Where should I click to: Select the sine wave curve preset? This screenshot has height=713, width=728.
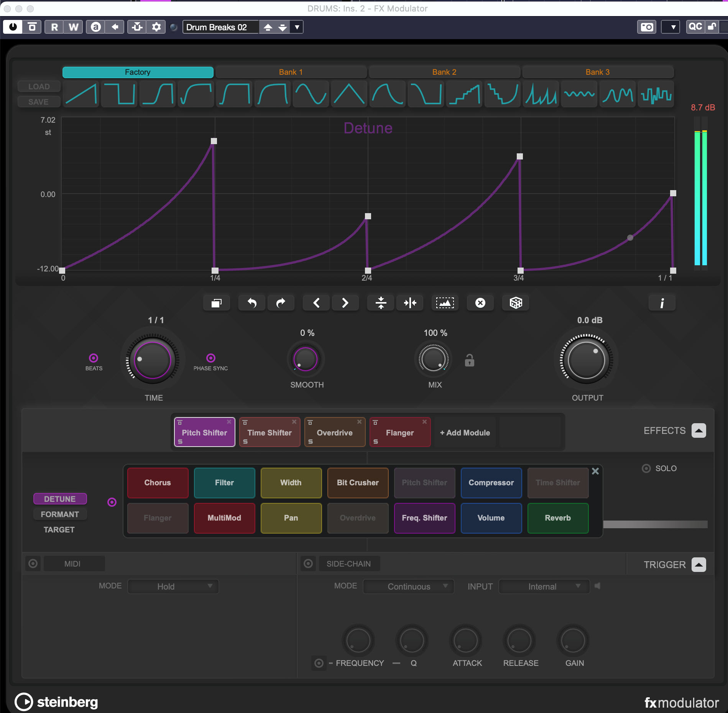pyautogui.click(x=311, y=94)
